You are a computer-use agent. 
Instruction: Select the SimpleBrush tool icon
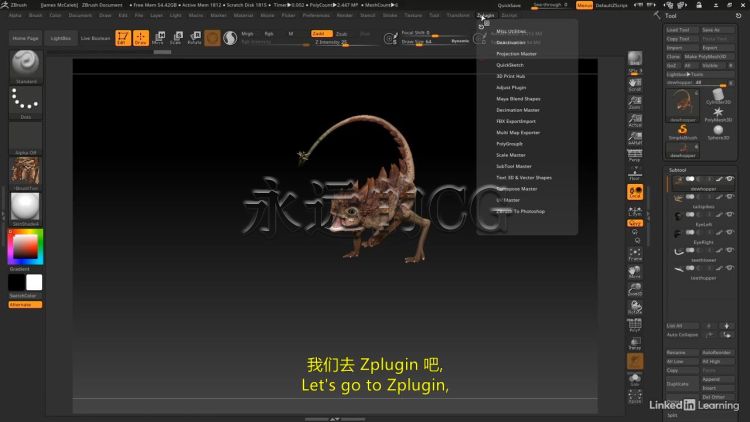click(683, 131)
